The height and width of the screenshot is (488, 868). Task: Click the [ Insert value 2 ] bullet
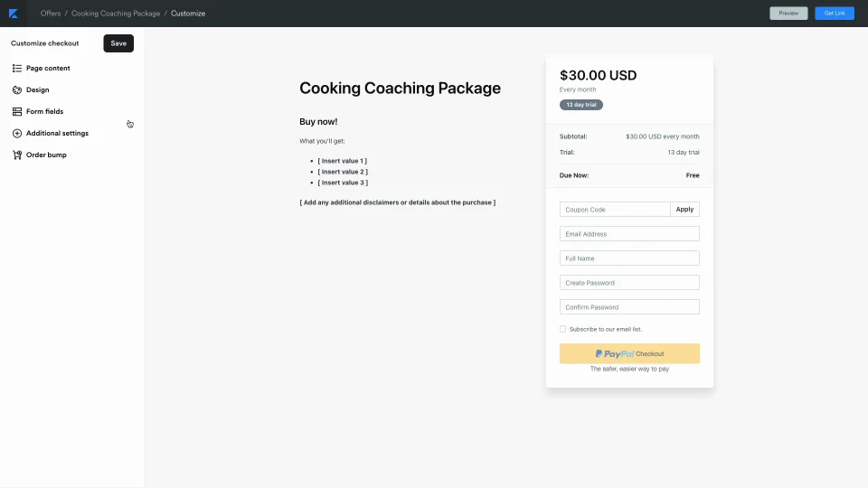coord(343,172)
